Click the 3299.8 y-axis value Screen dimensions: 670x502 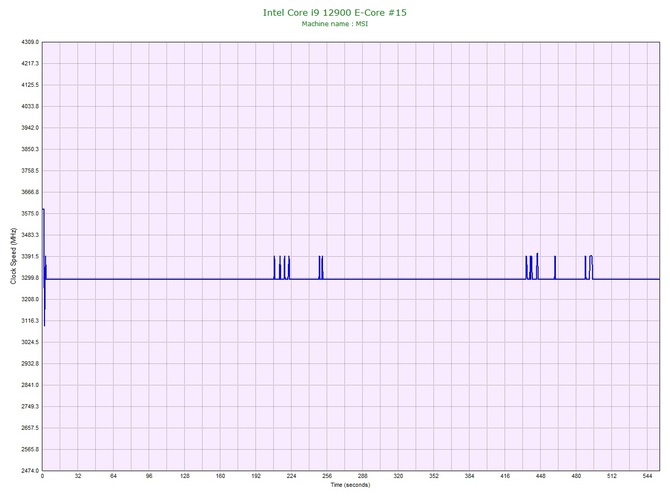[30, 278]
